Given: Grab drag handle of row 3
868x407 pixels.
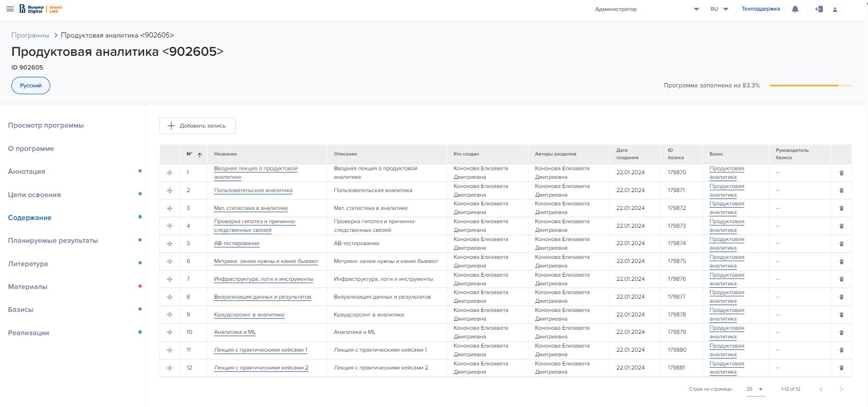Looking at the screenshot, I should click(170, 208).
